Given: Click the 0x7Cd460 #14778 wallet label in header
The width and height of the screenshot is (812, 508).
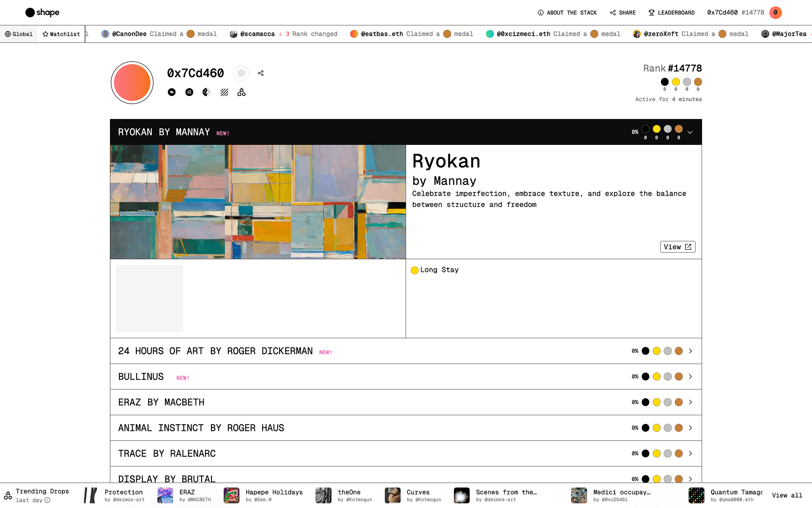Looking at the screenshot, I should [x=735, y=13].
